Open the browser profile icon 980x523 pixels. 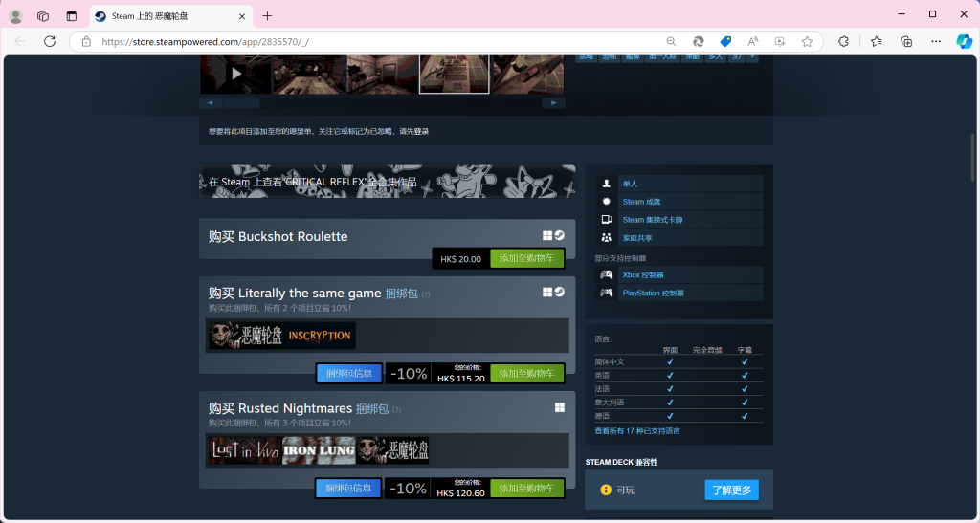coord(15,16)
